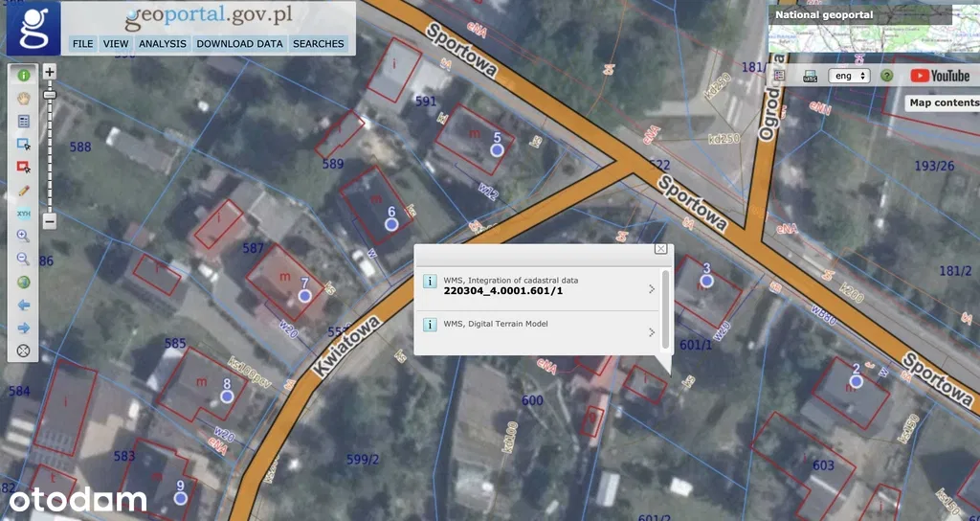Open the ANALYSIS menu
This screenshot has width=980, height=521.
(163, 44)
